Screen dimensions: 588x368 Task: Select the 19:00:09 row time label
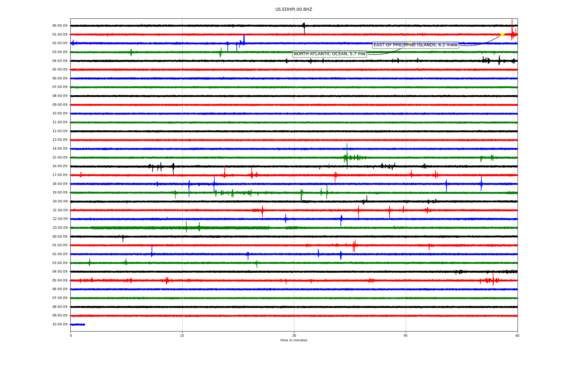60,193
